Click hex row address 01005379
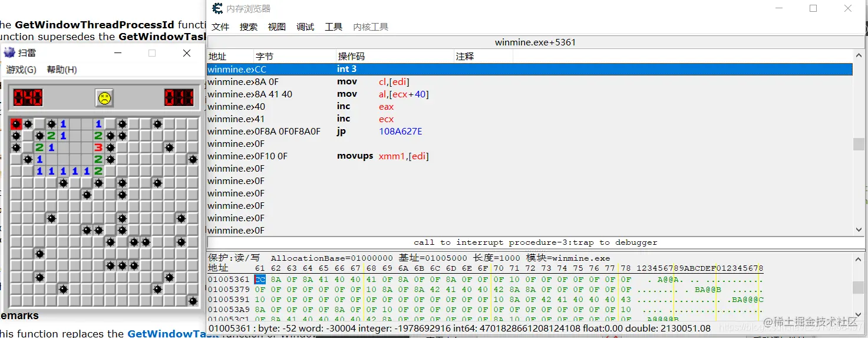The width and height of the screenshot is (868, 338). pyautogui.click(x=229, y=290)
